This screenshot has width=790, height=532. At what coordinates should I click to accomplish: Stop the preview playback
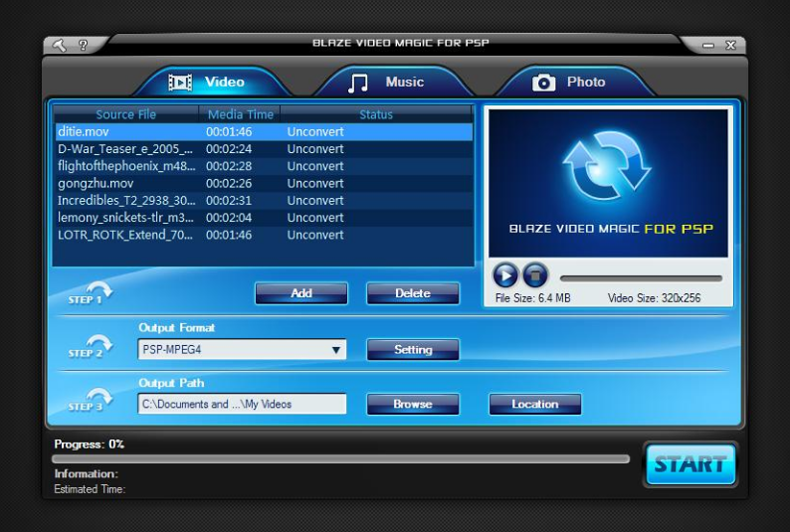[x=535, y=274]
